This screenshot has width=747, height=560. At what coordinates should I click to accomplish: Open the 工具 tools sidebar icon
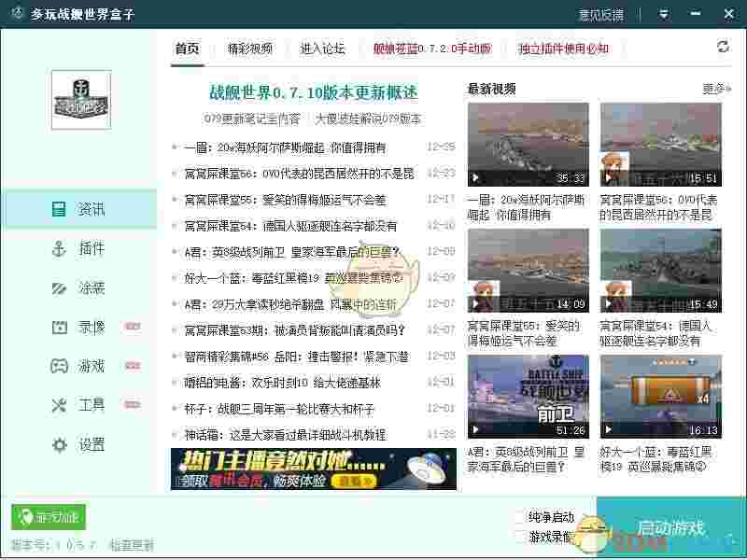58,405
